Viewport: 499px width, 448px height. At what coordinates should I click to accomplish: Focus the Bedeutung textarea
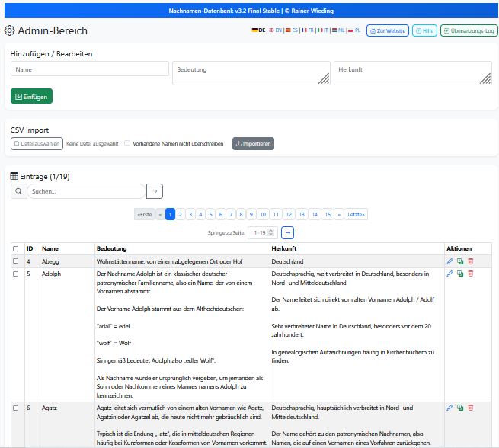tap(251, 73)
